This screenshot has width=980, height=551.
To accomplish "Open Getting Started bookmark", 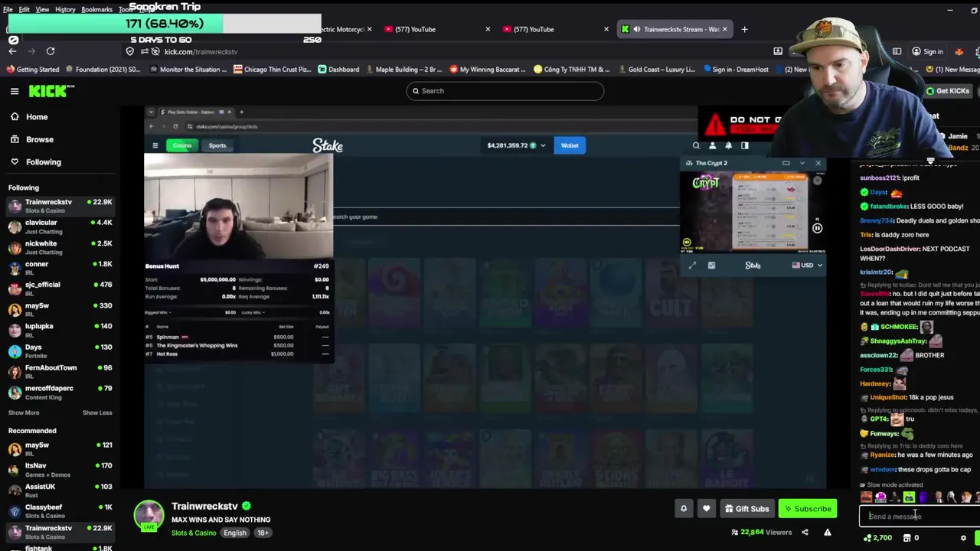I will (32, 70).
